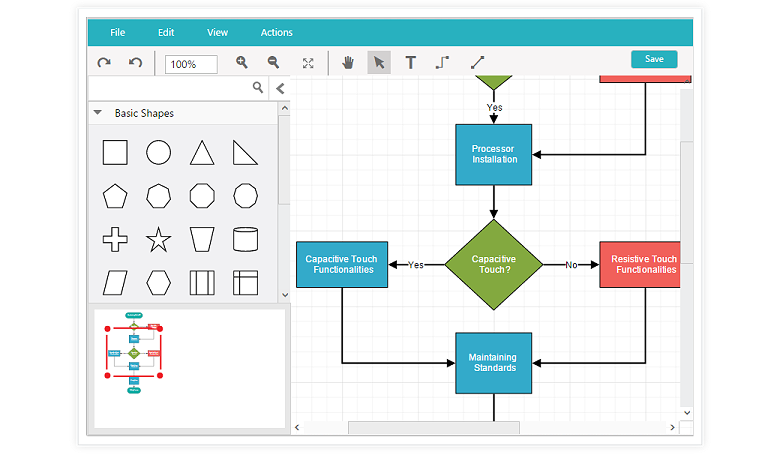Choose the orthogonal connector tool
Image resolution: width=780 pixels, height=454 pixels.
click(x=442, y=63)
